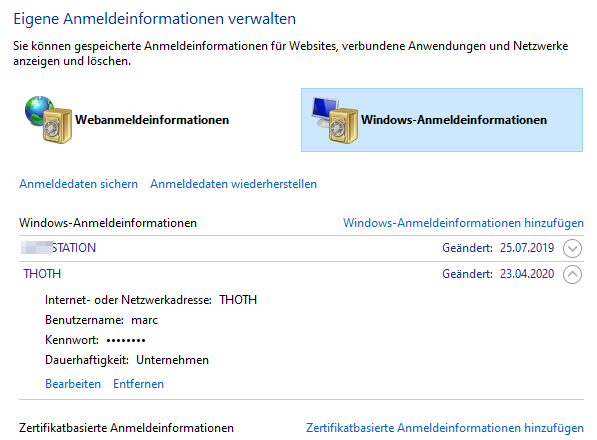Click the network address value THOTH
Image resolution: width=597 pixels, height=440 pixels.
point(238,300)
